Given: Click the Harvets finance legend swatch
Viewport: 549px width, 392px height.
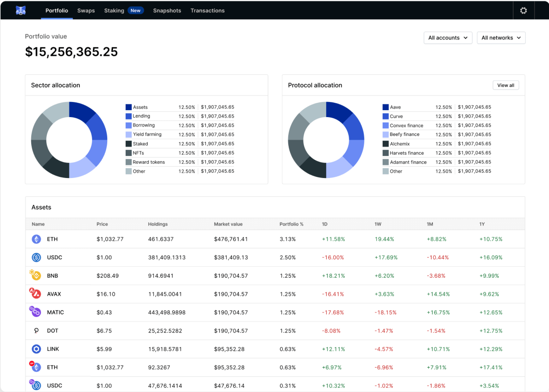Looking at the screenshot, I should (x=386, y=153).
